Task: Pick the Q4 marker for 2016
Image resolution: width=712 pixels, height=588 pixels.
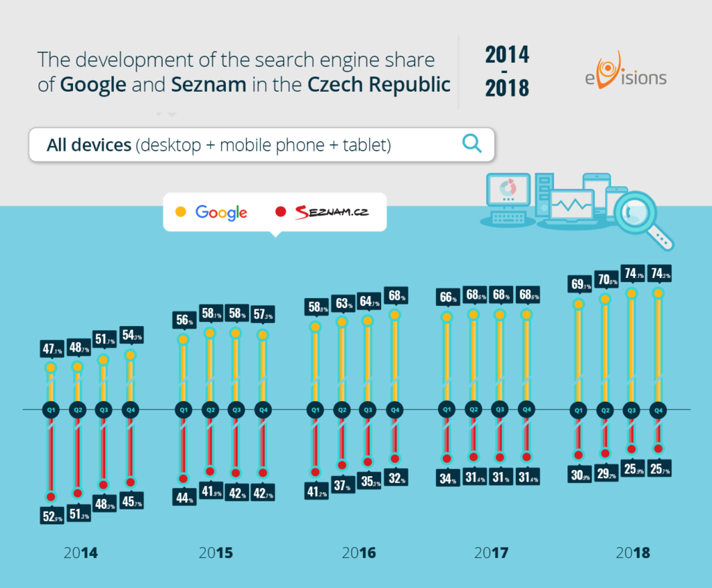Action: pos(395,409)
